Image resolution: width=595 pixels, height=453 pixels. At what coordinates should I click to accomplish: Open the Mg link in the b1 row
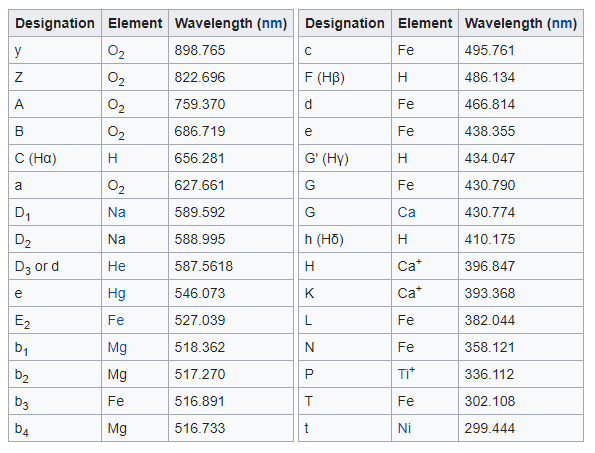pos(117,348)
